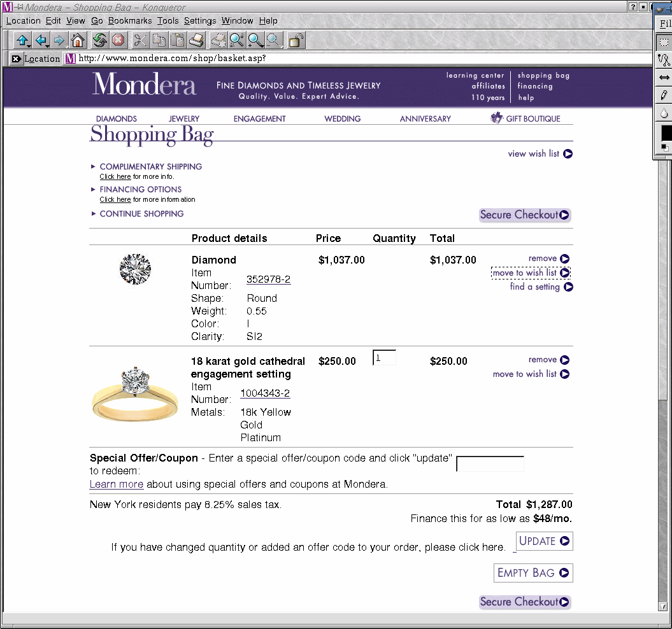The width and height of the screenshot is (672, 629).
Task: Click the quantity field for gold setting
Action: click(x=385, y=358)
